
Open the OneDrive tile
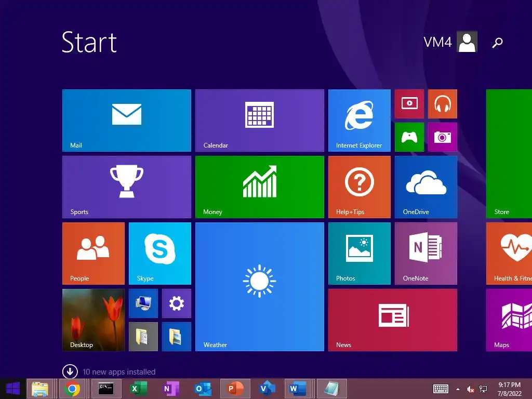point(426,187)
